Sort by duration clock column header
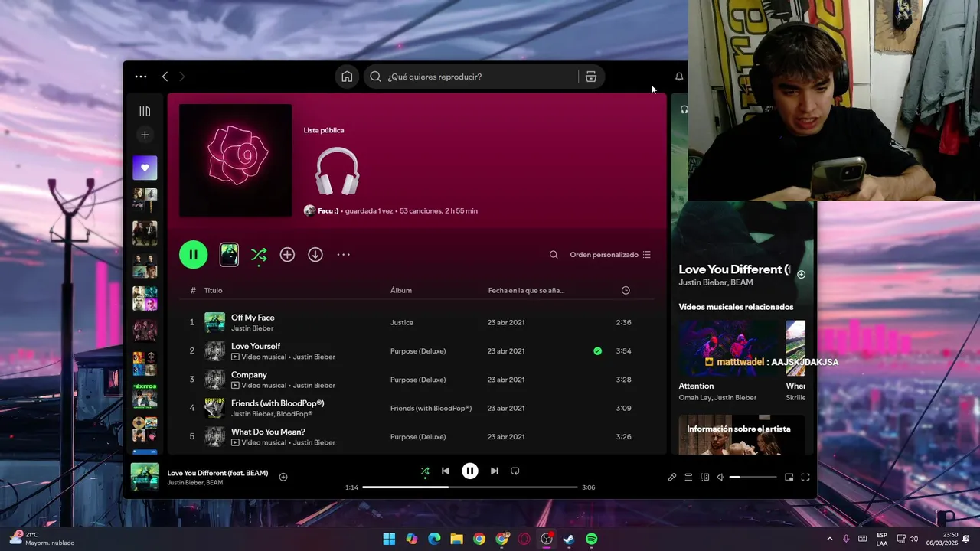This screenshot has height=551, width=980. click(626, 290)
